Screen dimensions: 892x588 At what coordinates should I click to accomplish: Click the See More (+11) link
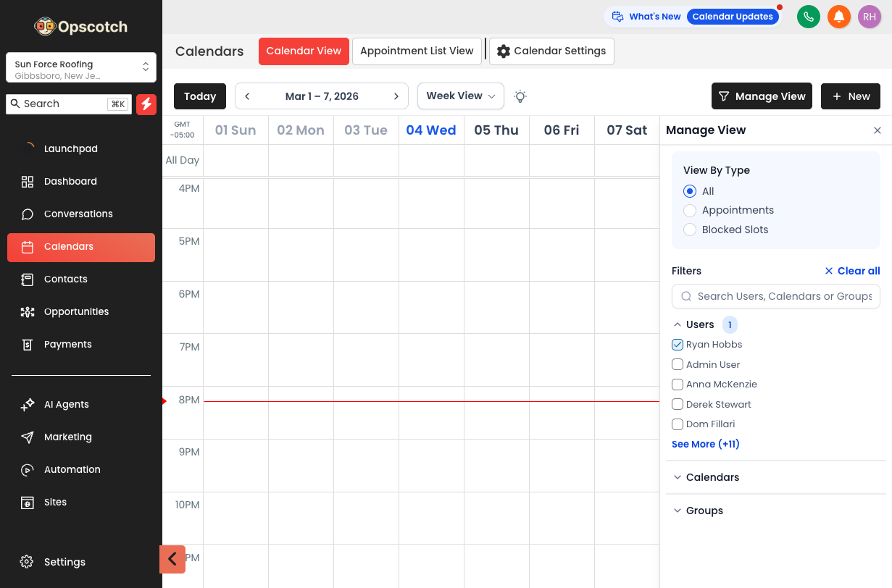click(x=705, y=444)
